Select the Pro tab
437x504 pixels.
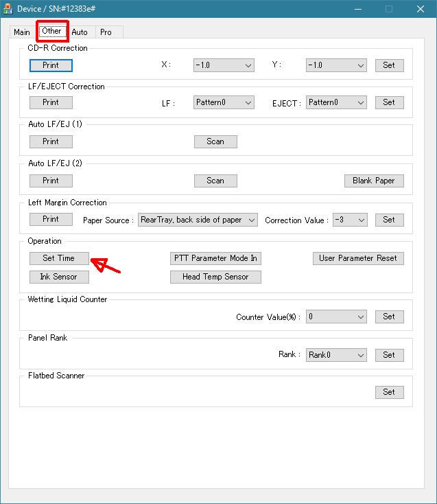tap(106, 32)
